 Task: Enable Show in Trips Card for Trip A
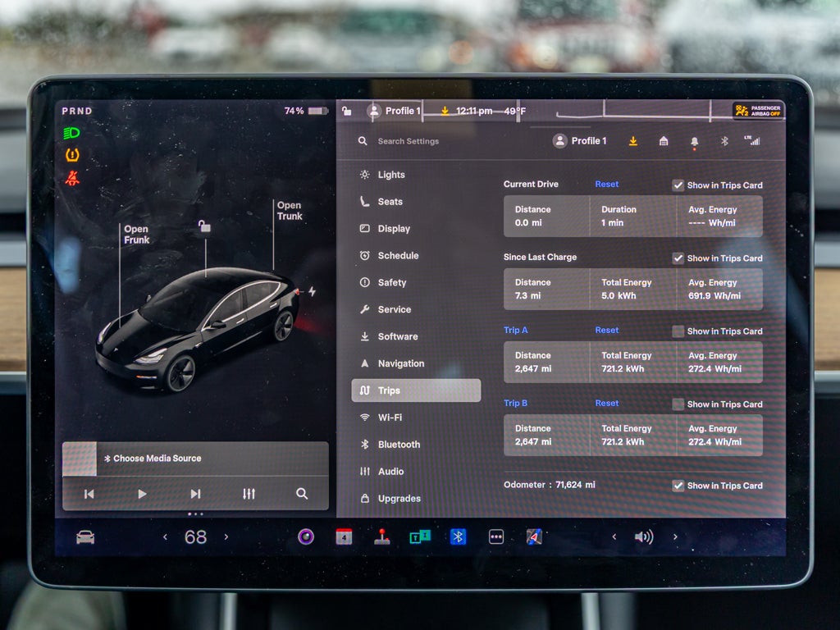[678, 331]
